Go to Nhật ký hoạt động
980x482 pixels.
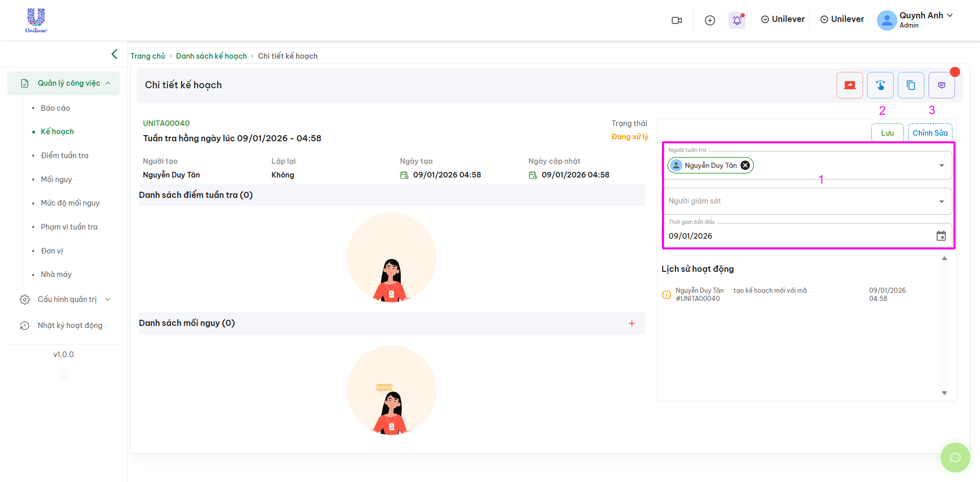pyautogui.click(x=70, y=325)
